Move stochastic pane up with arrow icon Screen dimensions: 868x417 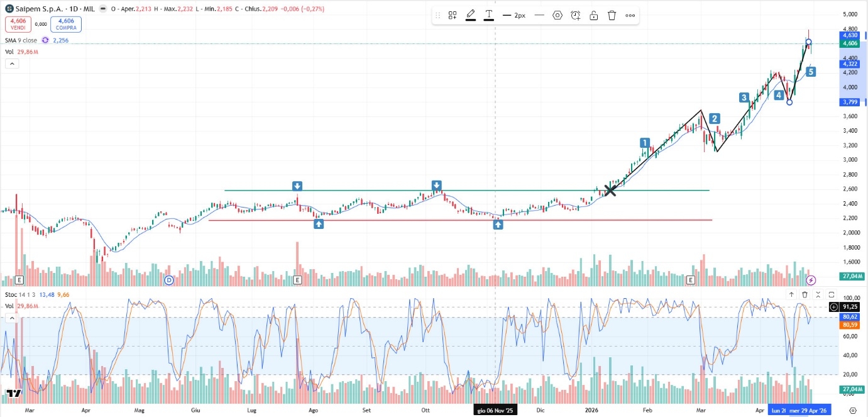point(792,294)
